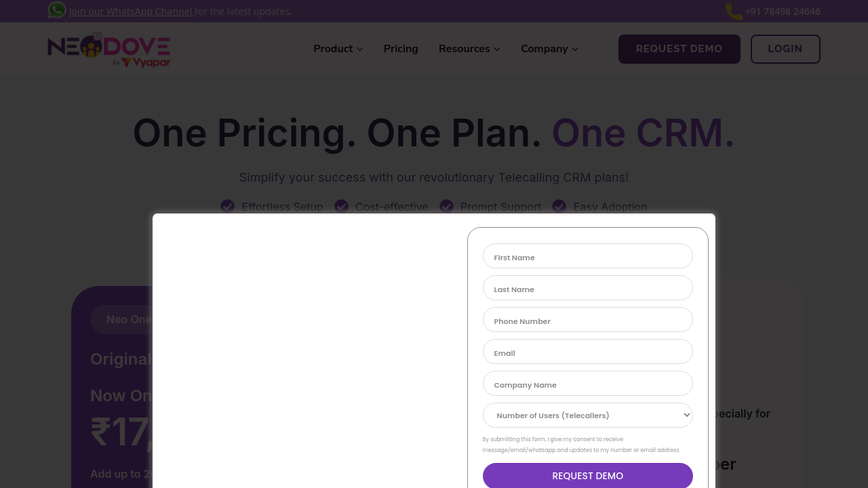Expand the Resources menu
This screenshot has height=488, width=868.
[469, 49]
